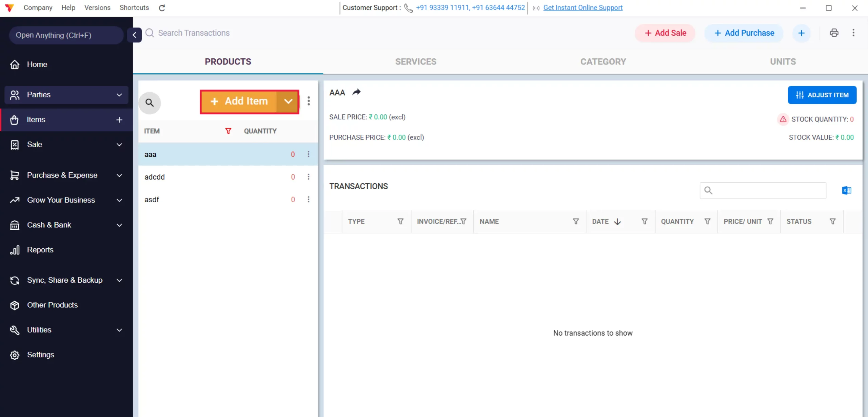This screenshot has width=868, height=417.
Task: Expand the Parties sidebar chevron
Action: (119, 95)
